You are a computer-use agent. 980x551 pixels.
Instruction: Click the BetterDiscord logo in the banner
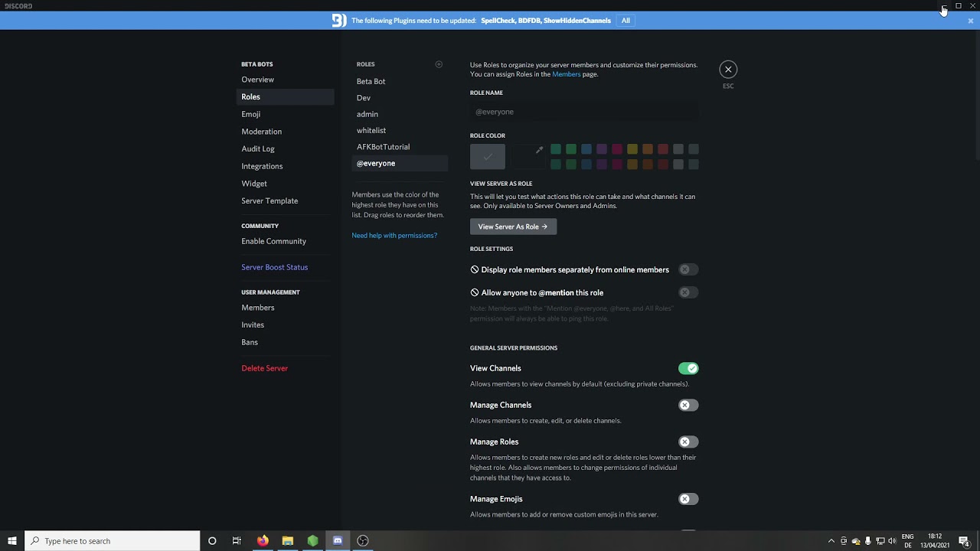[338, 21]
